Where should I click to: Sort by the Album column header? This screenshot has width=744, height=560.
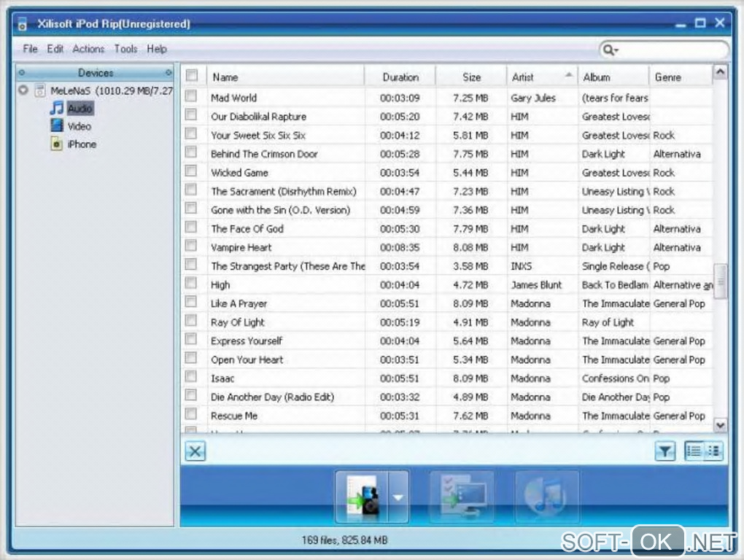tap(613, 77)
